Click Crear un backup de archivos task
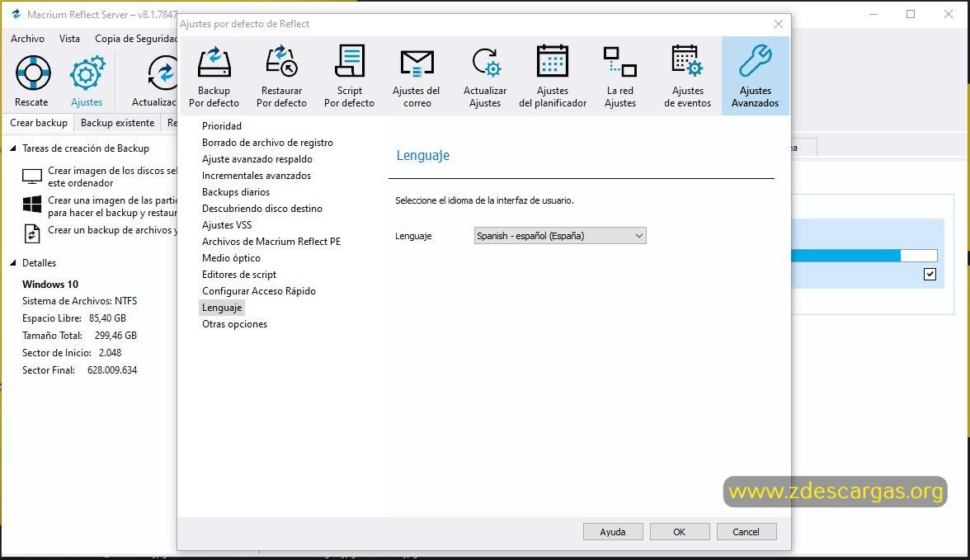The image size is (970, 560). pos(112,230)
